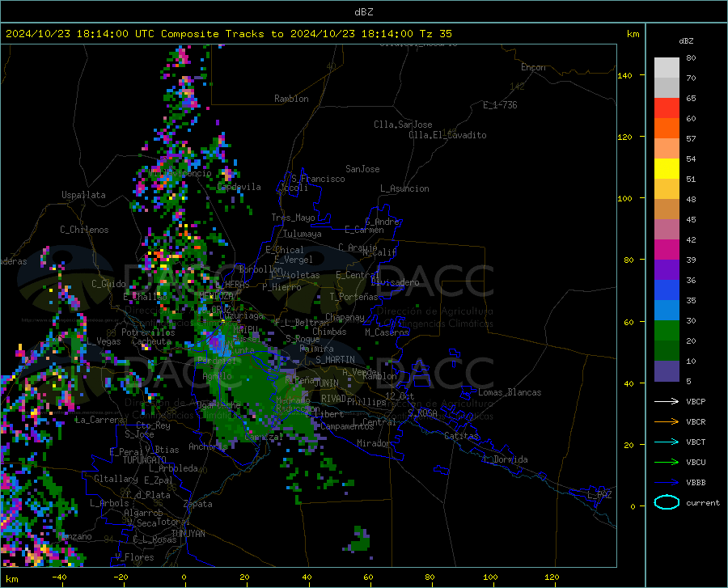
Task: Click the blue VBBB arrow icon
Action: click(667, 483)
